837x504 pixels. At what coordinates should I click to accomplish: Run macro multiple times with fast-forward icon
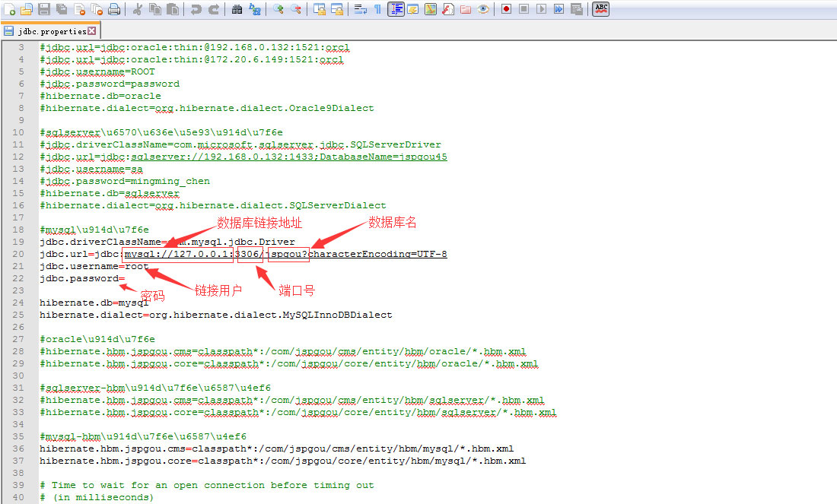click(559, 9)
